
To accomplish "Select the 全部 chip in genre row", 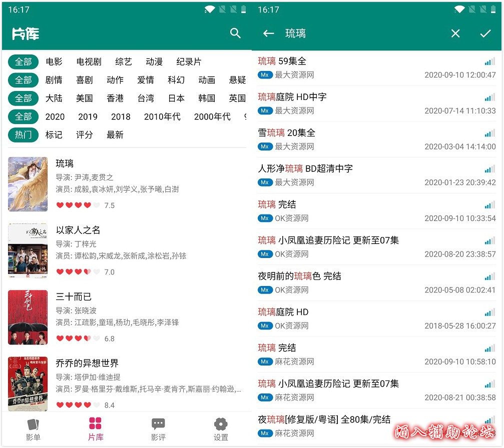I will 23,80.
